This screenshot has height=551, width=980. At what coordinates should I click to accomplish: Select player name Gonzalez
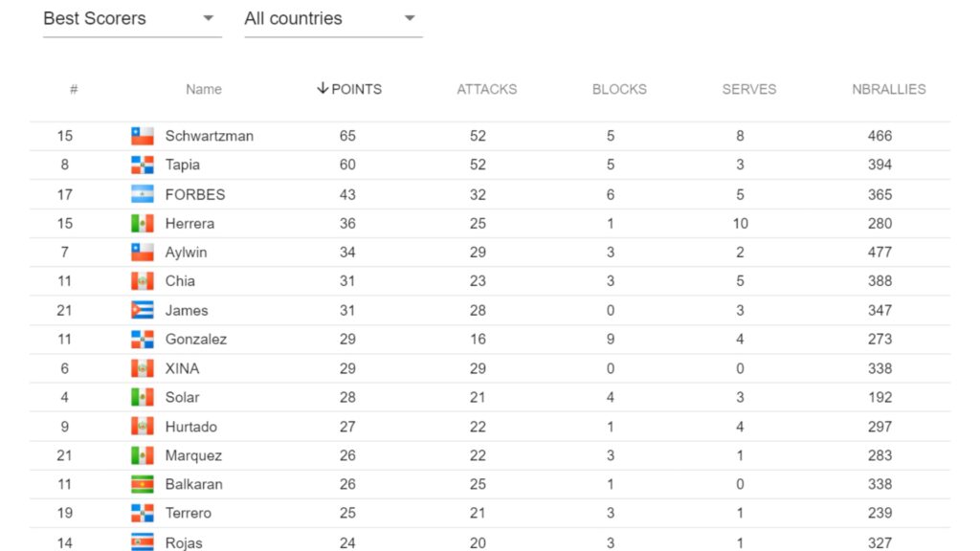[x=196, y=339]
